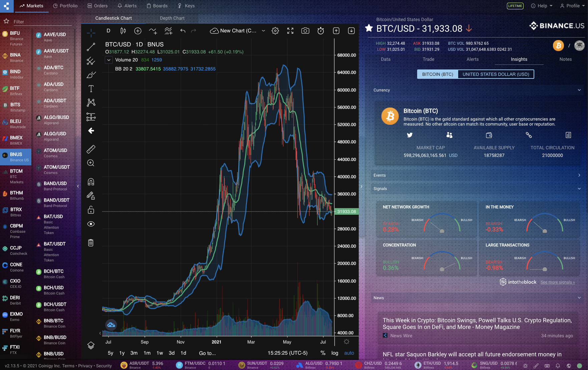Toggle lock all drawing tools

pyautogui.click(x=91, y=210)
